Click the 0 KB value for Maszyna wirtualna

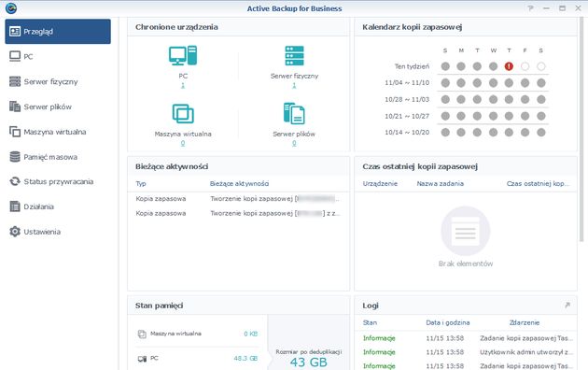250,334
